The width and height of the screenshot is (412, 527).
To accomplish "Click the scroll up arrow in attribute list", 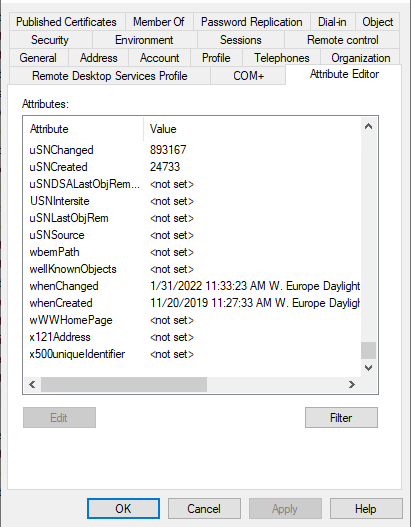I will point(368,126).
